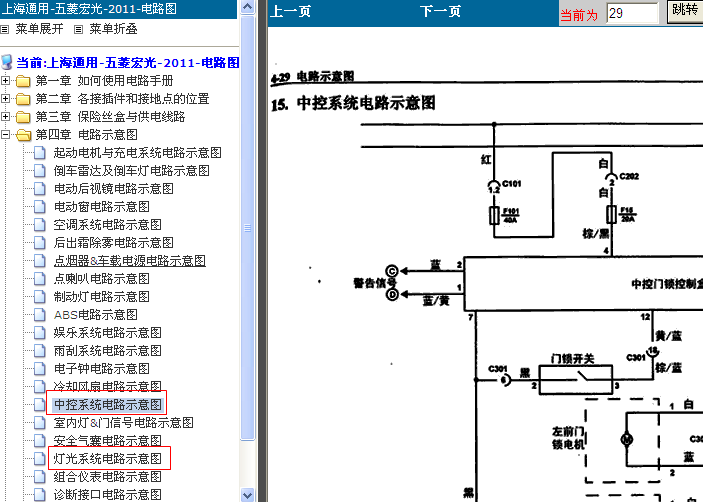Screen dimensions: 703x502
Task: Click document icon of 娱乐系统电路示意图
Action: [40, 333]
